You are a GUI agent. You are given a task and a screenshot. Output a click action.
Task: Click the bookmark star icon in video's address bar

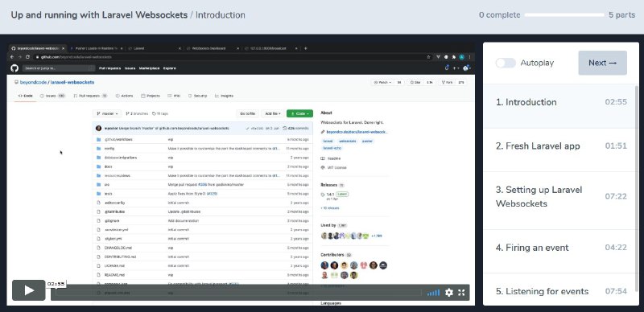[429, 57]
